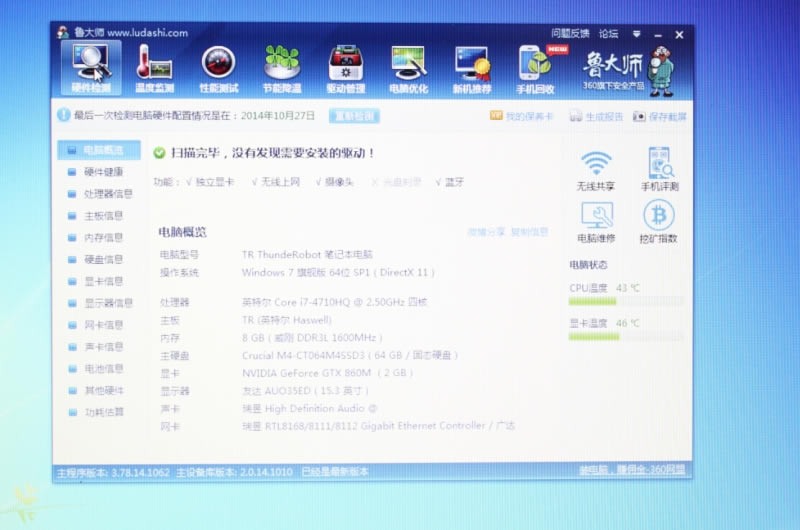Open 挖矿指数 bitcoin mining index
800x530 pixels.
tap(658, 221)
